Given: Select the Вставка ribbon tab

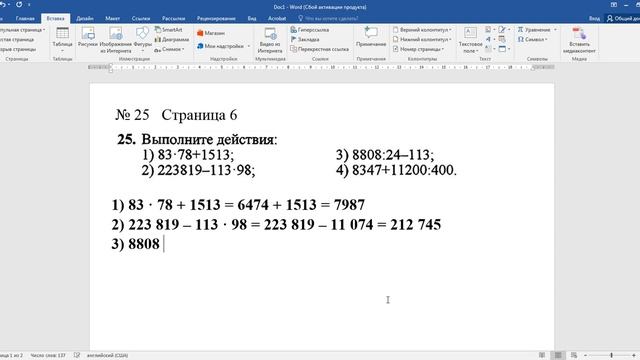Looking at the screenshot, I should tap(56, 18).
